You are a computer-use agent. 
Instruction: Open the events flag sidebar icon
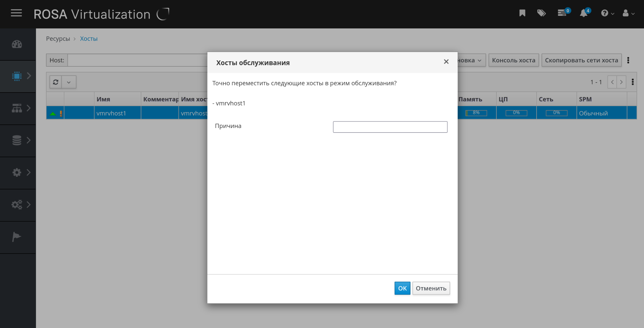(16, 237)
